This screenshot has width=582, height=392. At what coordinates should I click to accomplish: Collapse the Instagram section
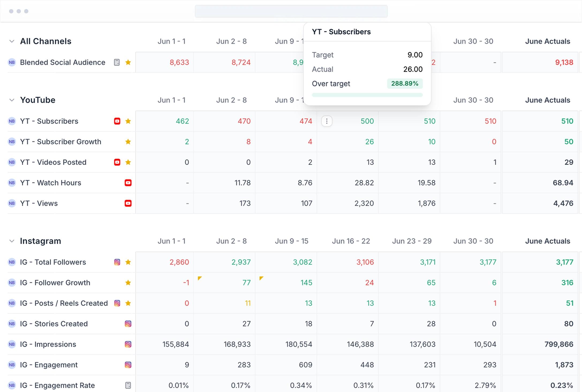12,241
